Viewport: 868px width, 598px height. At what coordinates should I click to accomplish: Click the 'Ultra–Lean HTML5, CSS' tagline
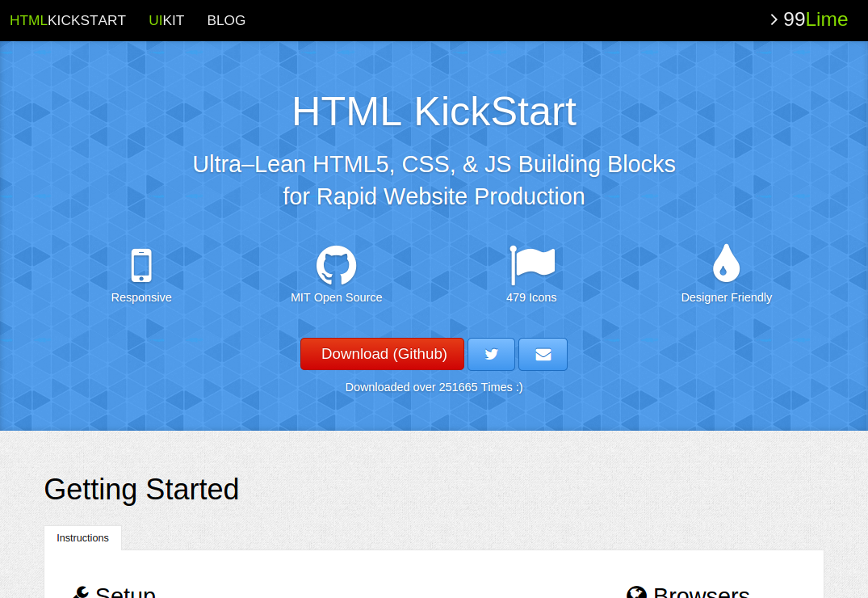point(434,180)
